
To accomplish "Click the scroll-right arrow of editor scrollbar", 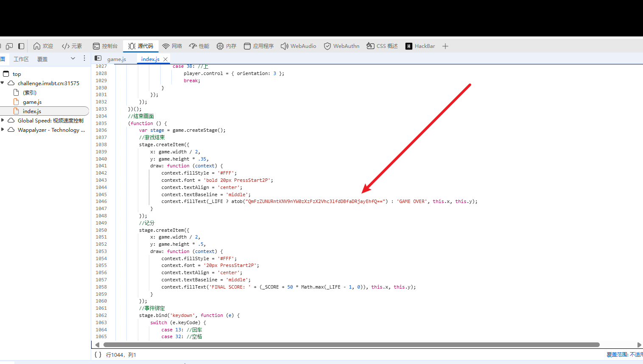I will [x=639, y=345].
